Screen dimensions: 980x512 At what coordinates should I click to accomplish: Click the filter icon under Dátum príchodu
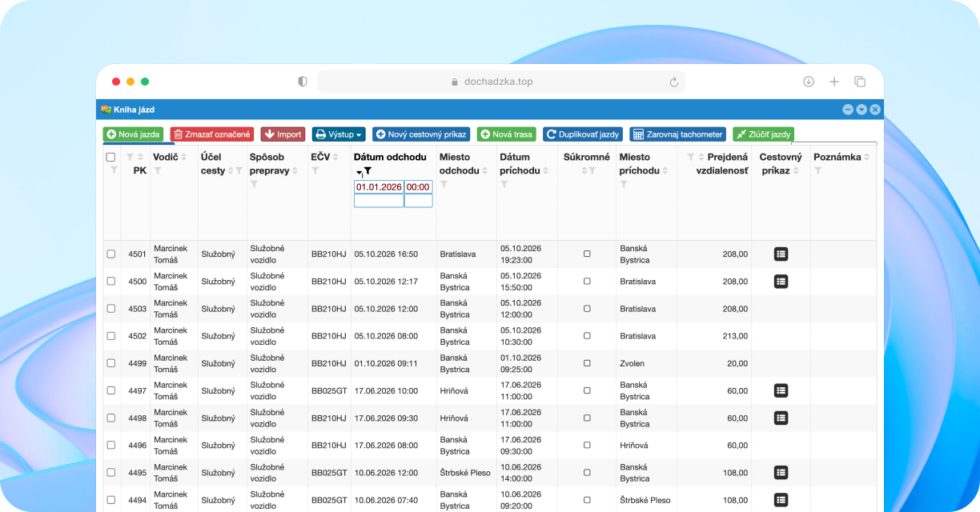pyautogui.click(x=504, y=185)
